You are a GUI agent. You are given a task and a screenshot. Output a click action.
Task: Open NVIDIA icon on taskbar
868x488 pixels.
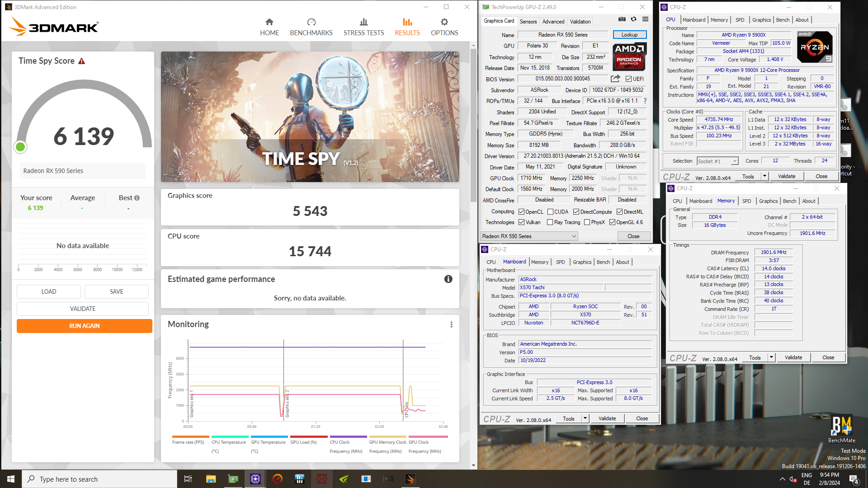tap(344, 479)
